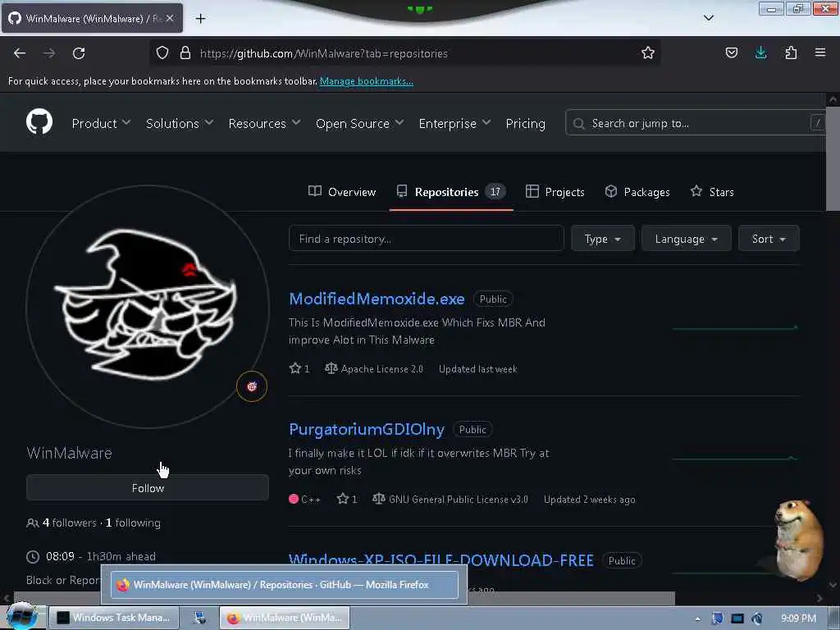840x630 pixels.
Task: Open the Sort dropdown
Action: coord(768,239)
